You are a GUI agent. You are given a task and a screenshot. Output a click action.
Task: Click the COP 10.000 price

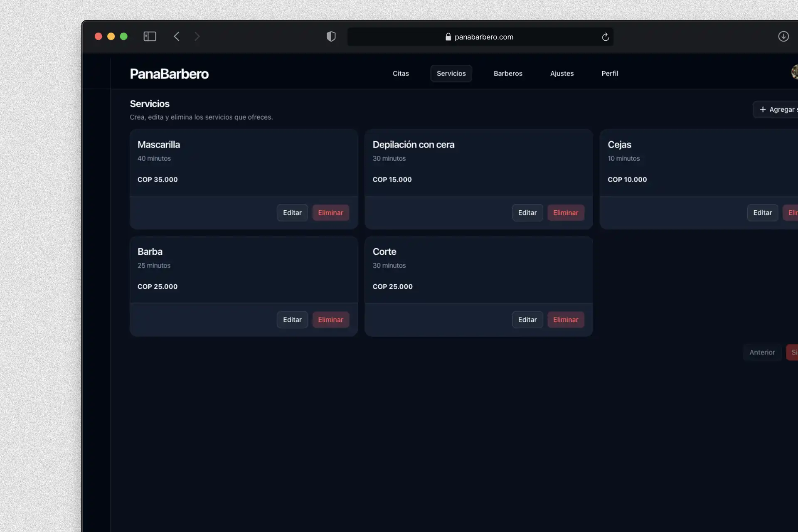click(x=627, y=180)
